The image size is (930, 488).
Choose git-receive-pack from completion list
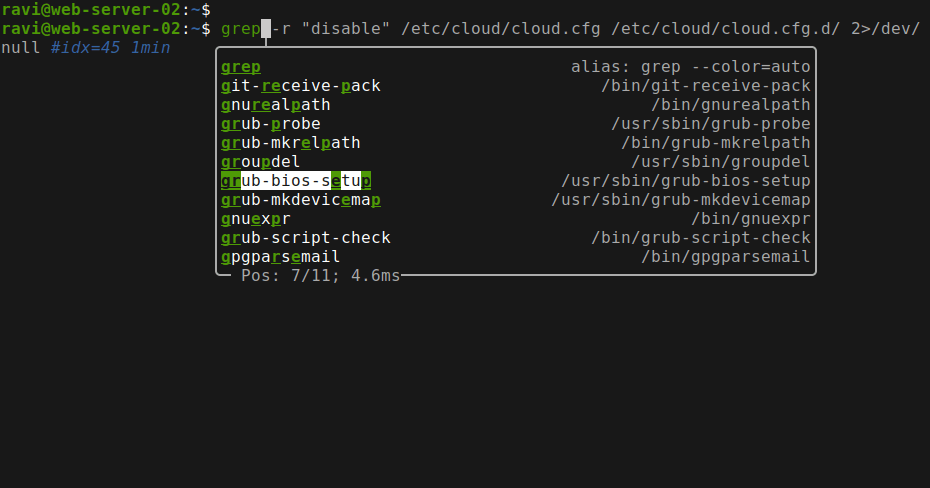(515, 86)
